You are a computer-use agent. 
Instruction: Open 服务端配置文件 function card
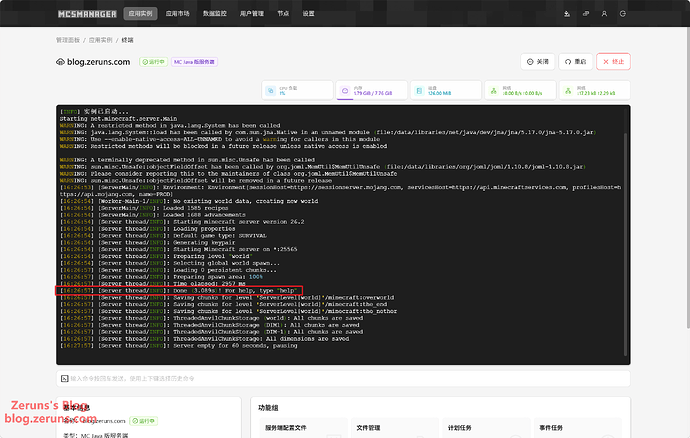pos(304,428)
